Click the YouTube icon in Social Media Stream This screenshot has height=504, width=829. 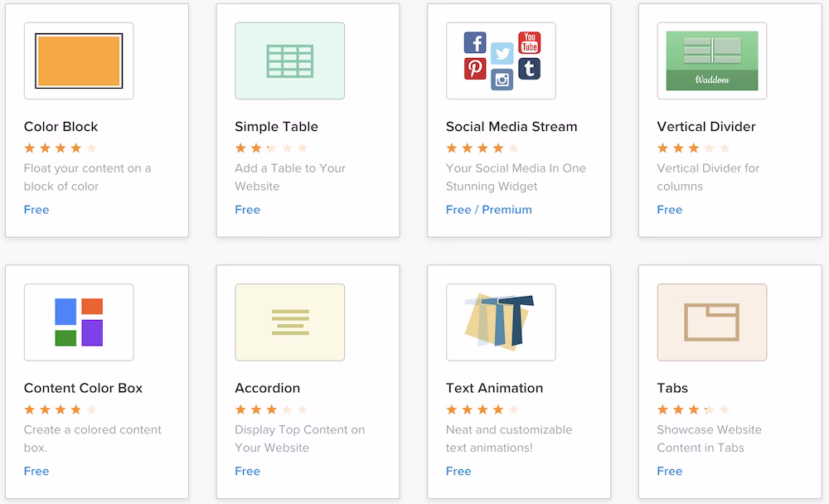[x=529, y=42]
